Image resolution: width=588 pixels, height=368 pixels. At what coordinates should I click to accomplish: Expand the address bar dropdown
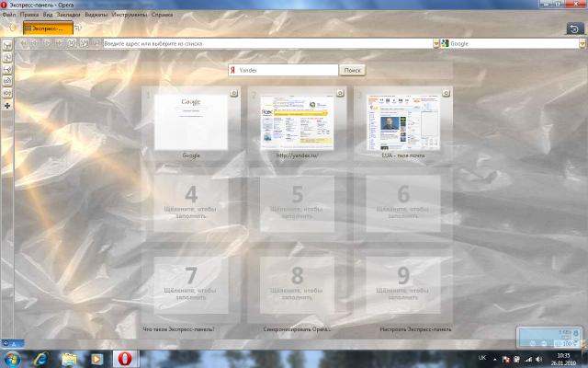[x=435, y=43]
